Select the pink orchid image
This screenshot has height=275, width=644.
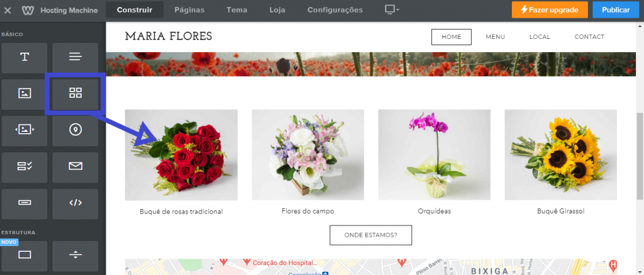pyautogui.click(x=434, y=155)
